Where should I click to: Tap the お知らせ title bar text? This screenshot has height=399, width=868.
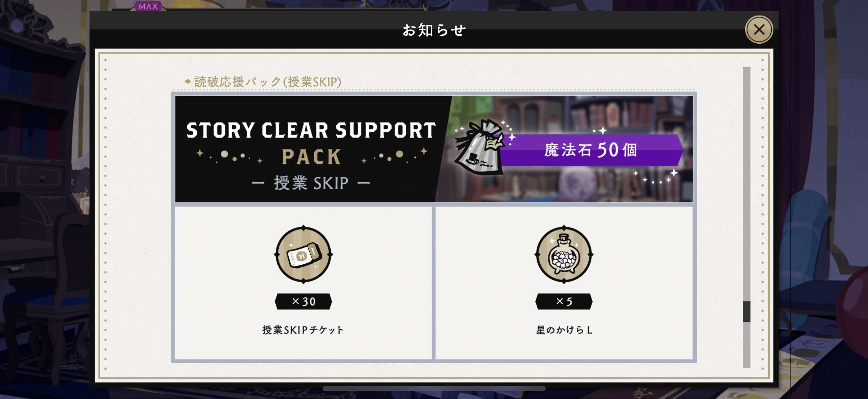[x=434, y=30]
